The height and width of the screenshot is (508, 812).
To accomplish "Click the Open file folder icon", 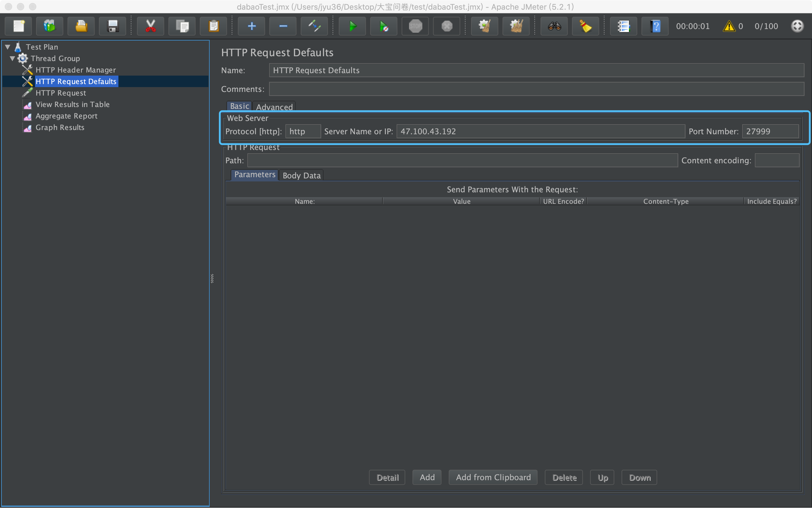I will 81,26.
